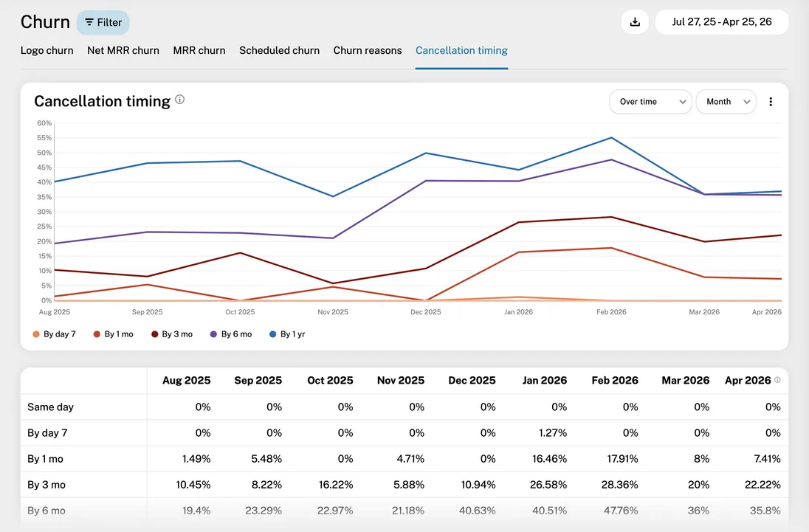
Task: Toggle the By 1 yr legend series
Action: tap(287, 334)
